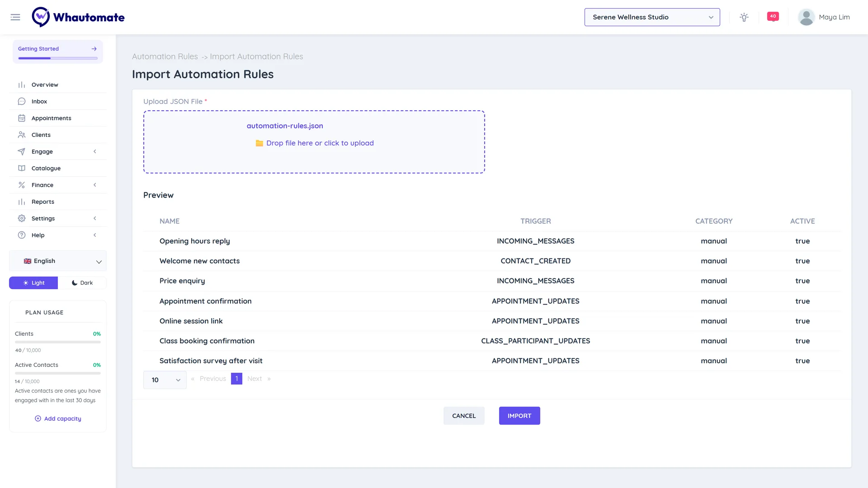Click the Finance percent icon
868x488 pixels.
pos(22,185)
